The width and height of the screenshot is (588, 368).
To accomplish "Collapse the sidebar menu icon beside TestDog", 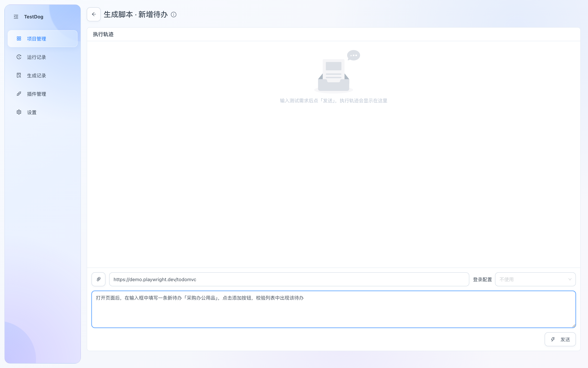I will (x=16, y=17).
